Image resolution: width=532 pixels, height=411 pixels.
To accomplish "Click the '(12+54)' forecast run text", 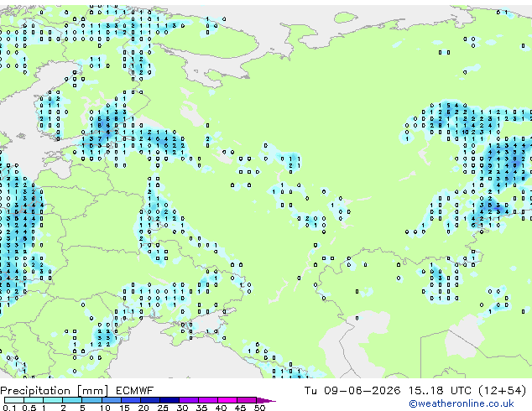I will (503, 391).
